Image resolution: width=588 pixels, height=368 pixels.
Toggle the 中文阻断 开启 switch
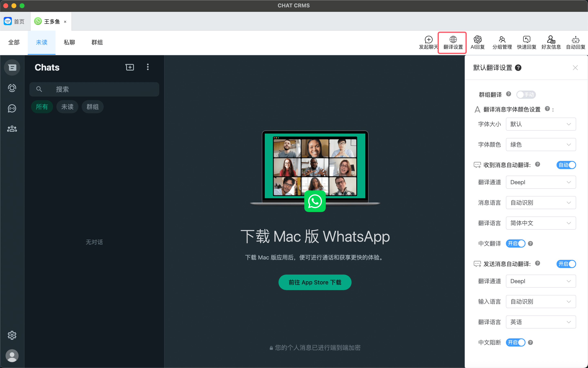point(516,342)
